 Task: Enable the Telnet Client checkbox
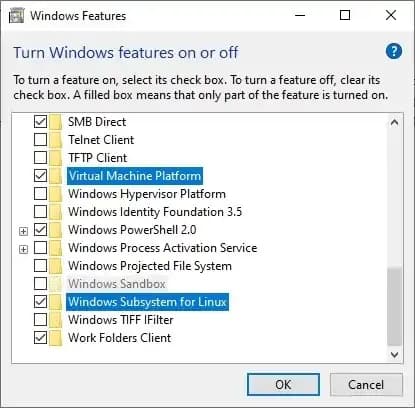(x=40, y=140)
